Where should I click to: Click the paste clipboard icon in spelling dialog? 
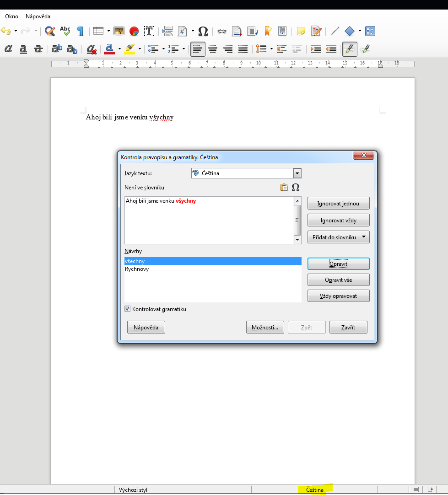click(284, 187)
